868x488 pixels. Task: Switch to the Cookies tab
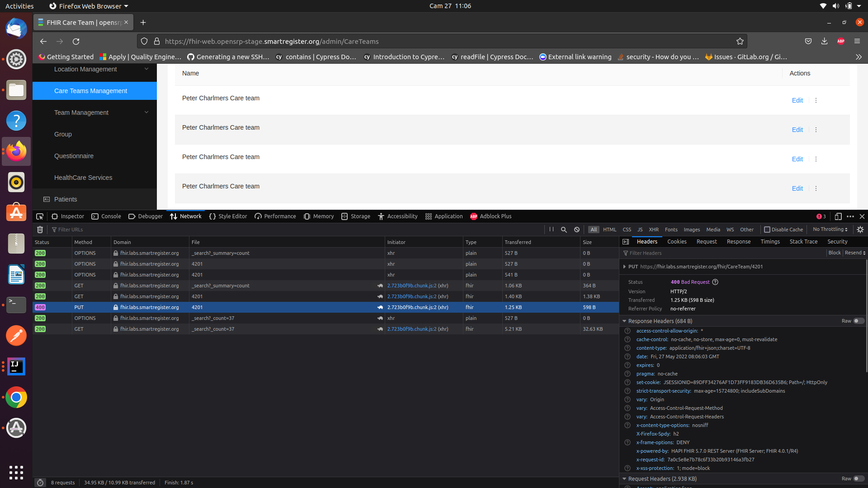(x=676, y=242)
